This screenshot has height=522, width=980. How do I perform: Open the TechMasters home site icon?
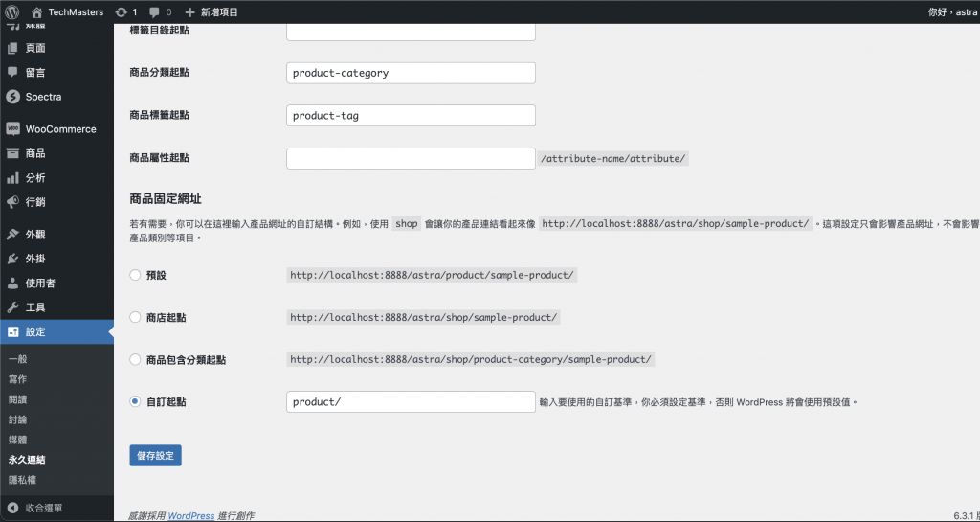click(x=37, y=11)
